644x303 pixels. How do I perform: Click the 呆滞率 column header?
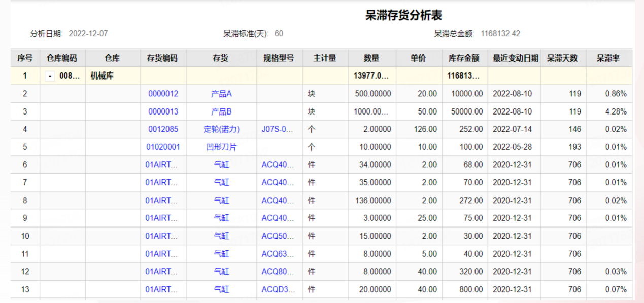point(608,58)
